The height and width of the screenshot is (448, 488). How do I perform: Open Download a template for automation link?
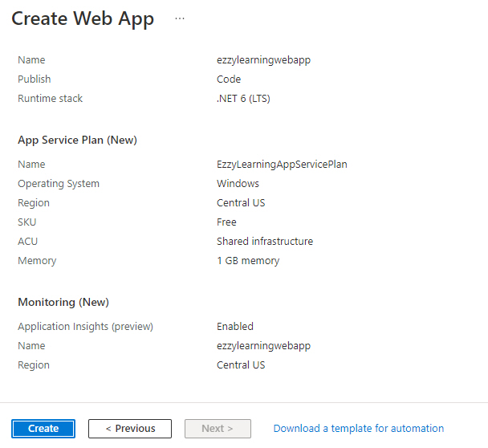pyautogui.click(x=359, y=429)
